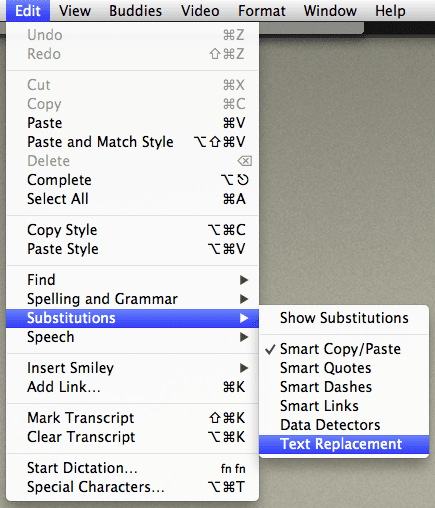
Task: Toggle the checked Smart Copy/Paste option
Action: 344,349
